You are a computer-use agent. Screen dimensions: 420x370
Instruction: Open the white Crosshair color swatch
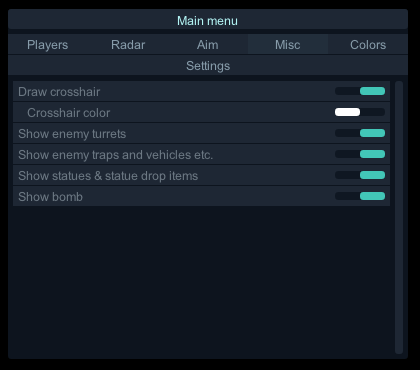click(347, 112)
